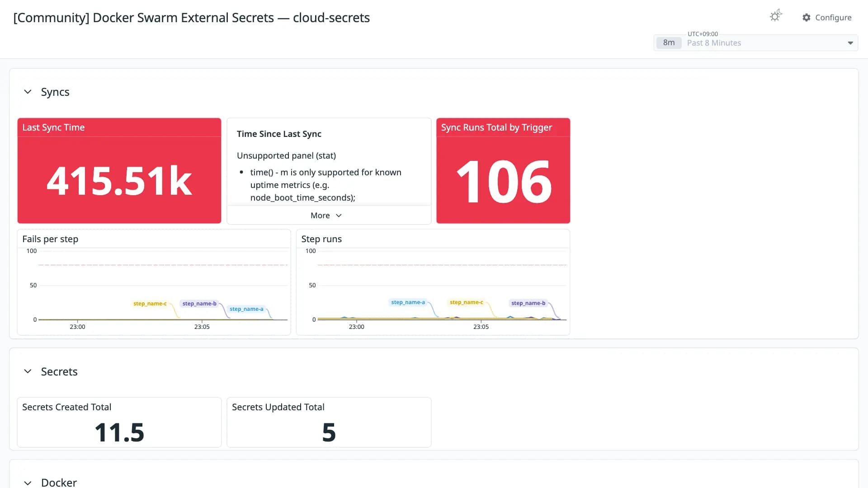
Task: Open the Configure settings
Action: click(x=827, y=17)
